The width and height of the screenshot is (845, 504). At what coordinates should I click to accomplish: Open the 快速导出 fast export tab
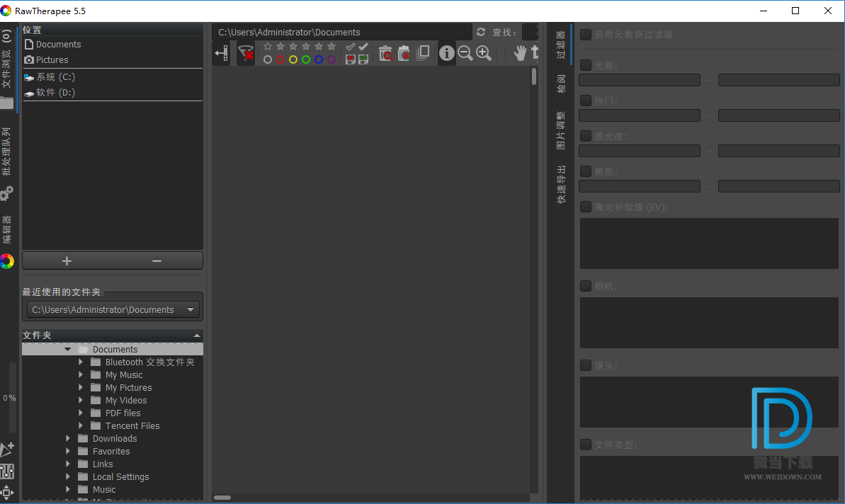561,184
